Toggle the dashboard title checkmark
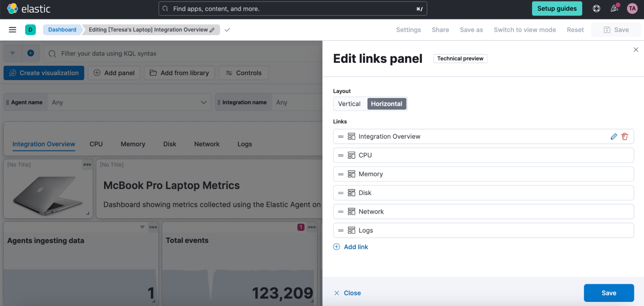Viewport: 644px width, 306px height. [x=227, y=30]
